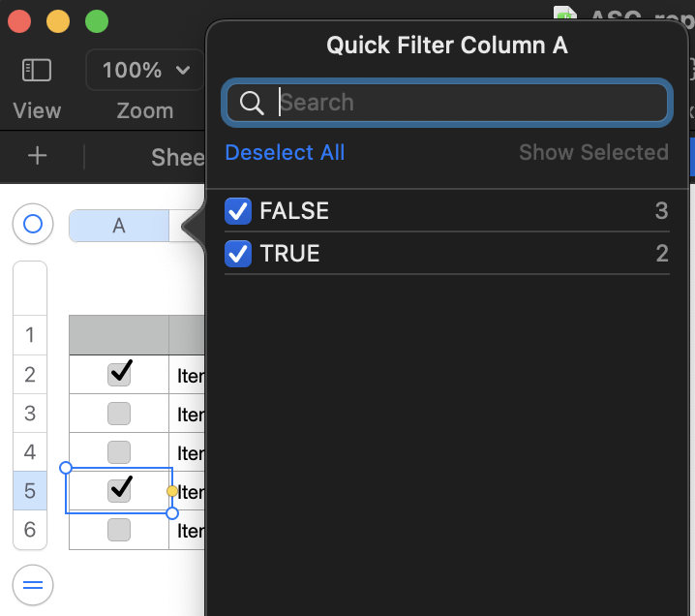
Task: Click Deselect All link
Action: 285,152
